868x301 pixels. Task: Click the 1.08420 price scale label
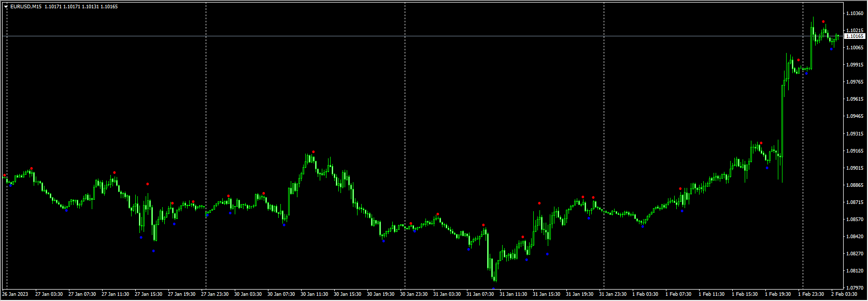click(855, 237)
